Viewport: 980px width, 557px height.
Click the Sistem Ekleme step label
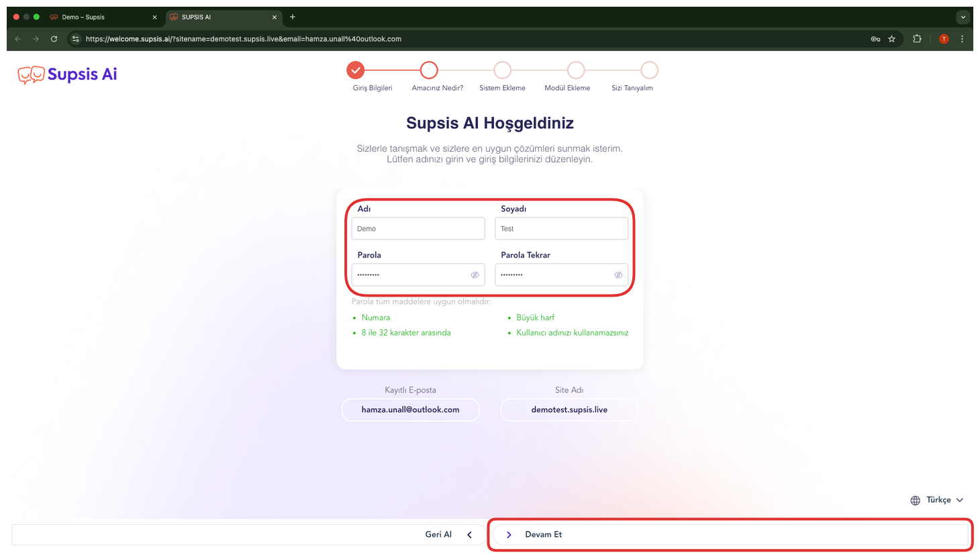(x=502, y=88)
